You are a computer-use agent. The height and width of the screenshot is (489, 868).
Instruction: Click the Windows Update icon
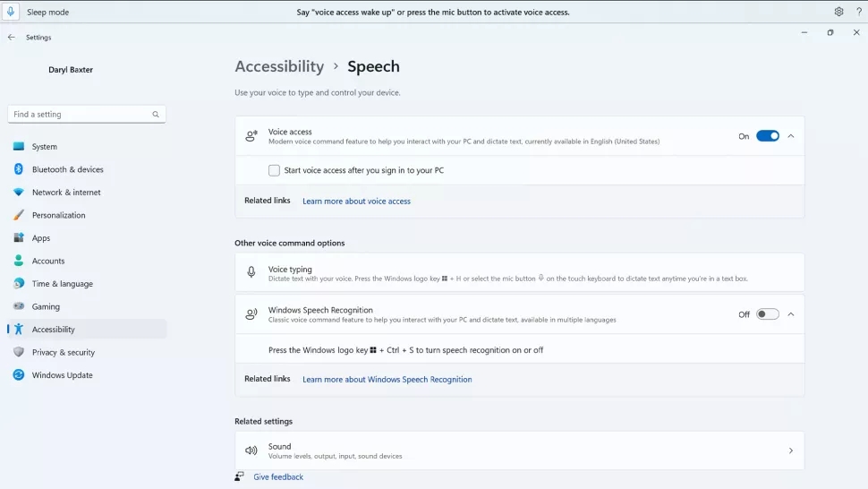(19, 375)
